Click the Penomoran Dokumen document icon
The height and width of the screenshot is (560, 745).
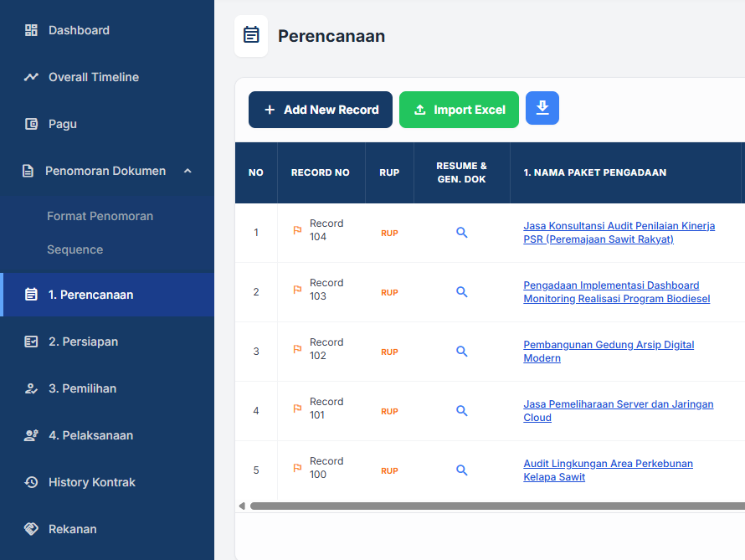pyautogui.click(x=28, y=171)
